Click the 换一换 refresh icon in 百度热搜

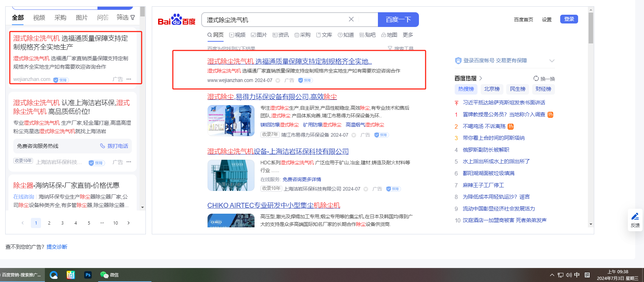(x=536, y=78)
